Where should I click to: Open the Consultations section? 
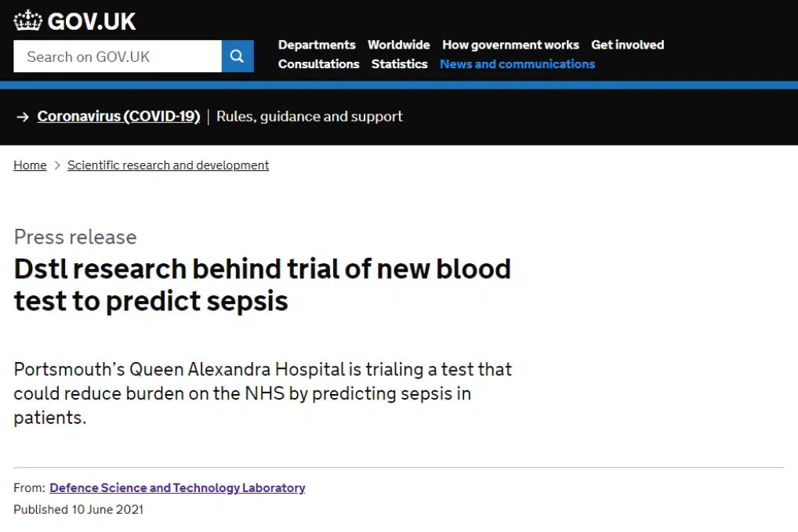(318, 64)
